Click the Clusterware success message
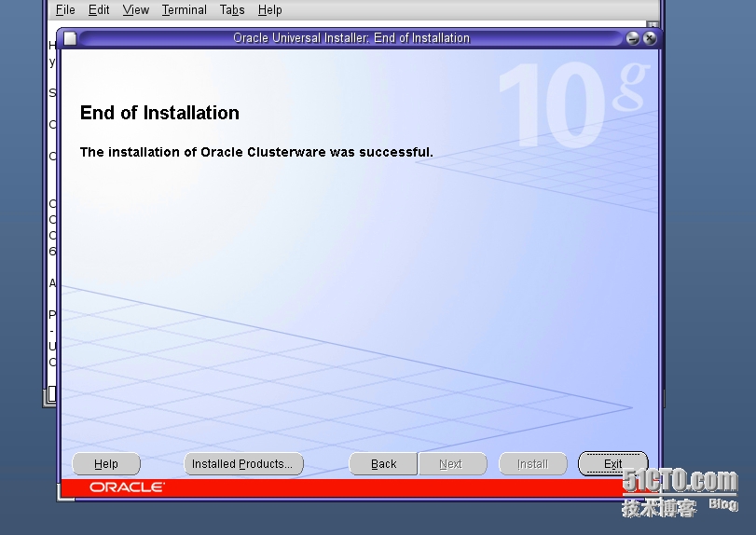This screenshot has height=535, width=756. point(256,152)
